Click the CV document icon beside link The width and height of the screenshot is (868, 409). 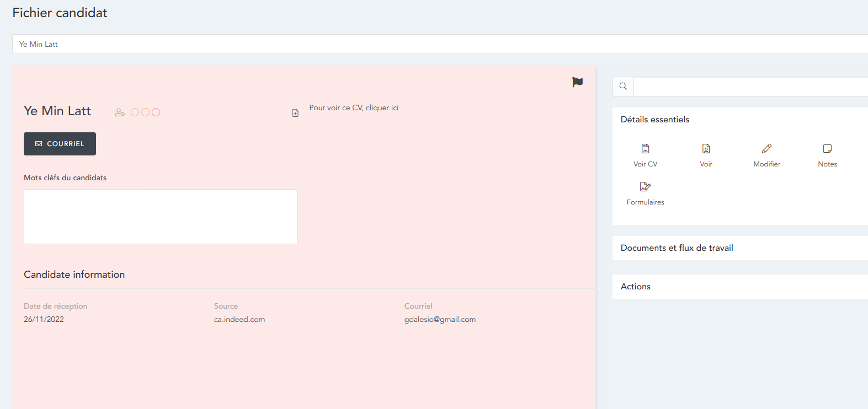pyautogui.click(x=295, y=113)
